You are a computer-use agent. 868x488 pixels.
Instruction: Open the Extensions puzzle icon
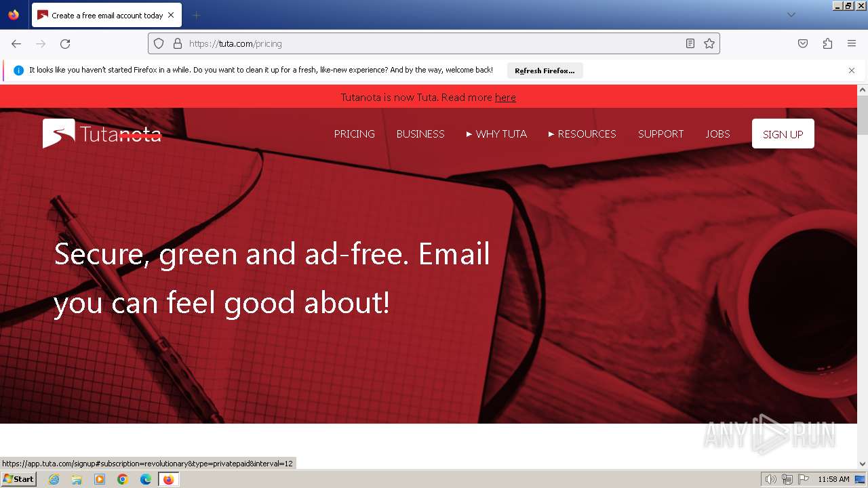(x=827, y=43)
